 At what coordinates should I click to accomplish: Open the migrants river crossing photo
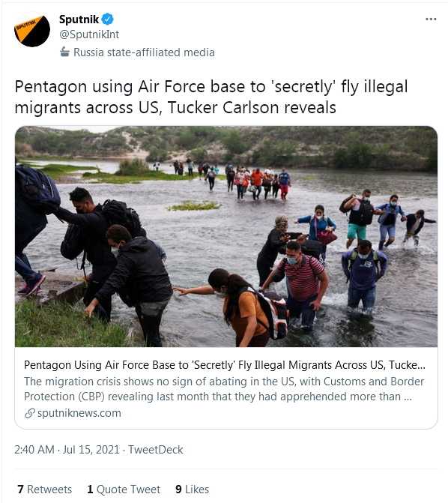(x=226, y=236)
